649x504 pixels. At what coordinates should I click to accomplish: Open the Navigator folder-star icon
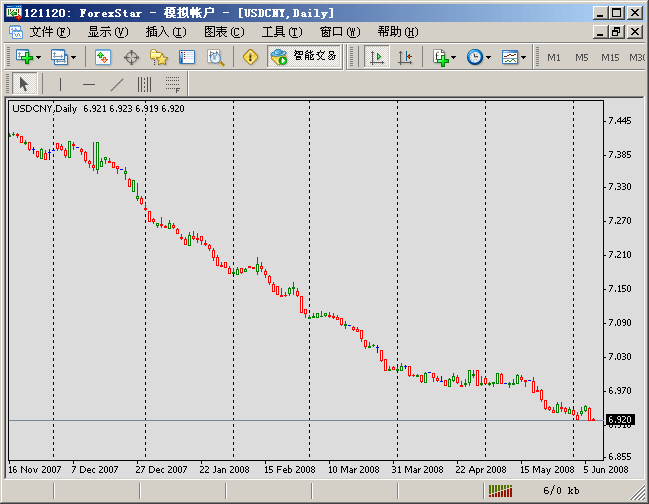click(159, 57)
